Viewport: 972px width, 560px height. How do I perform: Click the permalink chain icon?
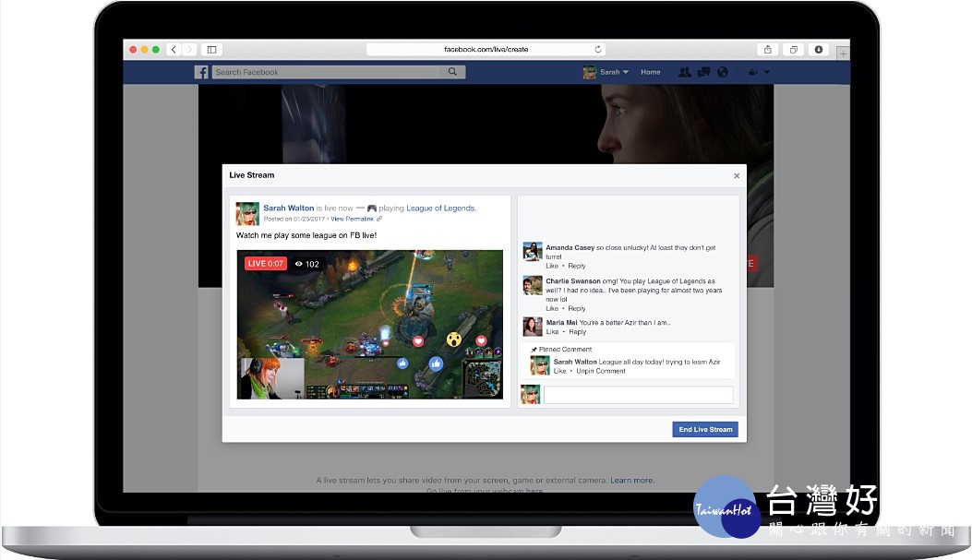tap(379, 219)
